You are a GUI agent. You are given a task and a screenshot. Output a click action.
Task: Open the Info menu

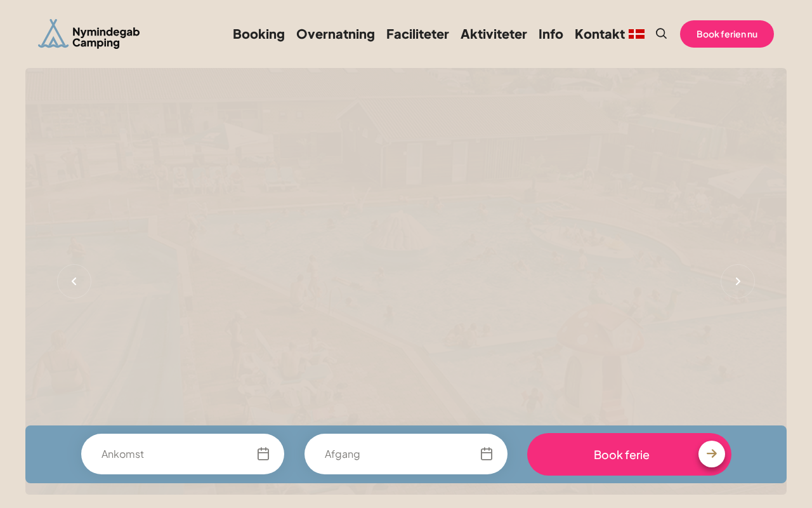click(551, 34)
